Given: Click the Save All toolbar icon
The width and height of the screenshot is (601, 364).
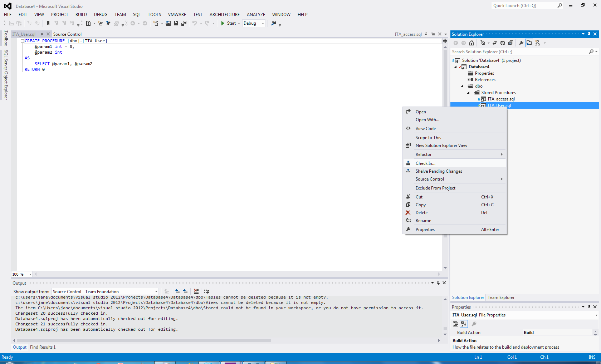Looking at the screenshot, I should (184, 23).
